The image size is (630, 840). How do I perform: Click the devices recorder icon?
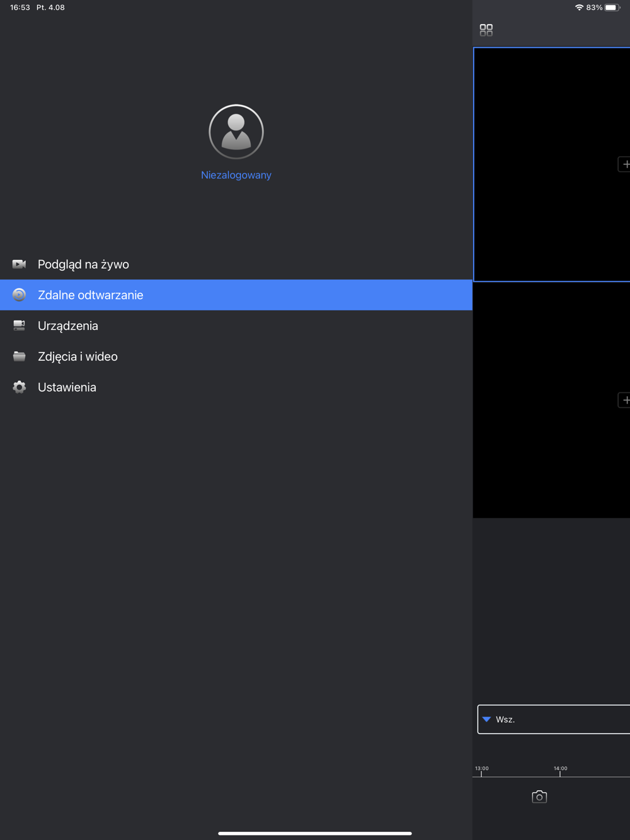click(20, 326)
